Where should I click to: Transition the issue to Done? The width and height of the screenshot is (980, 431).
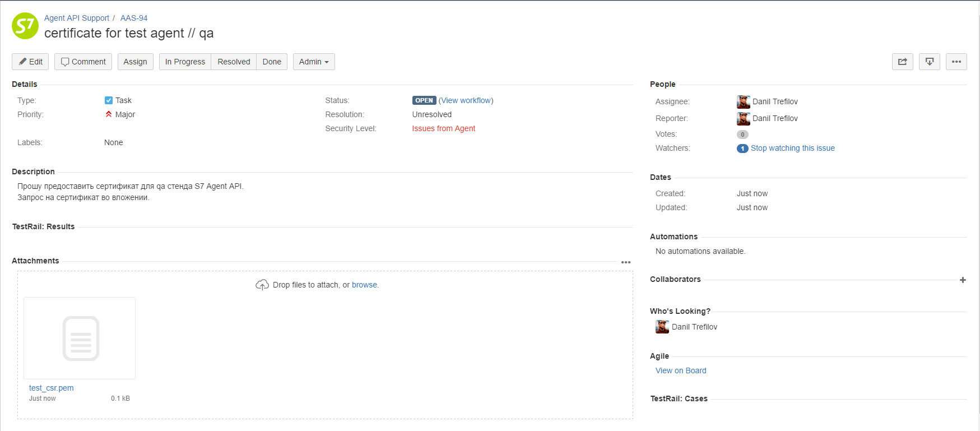[x=272, y=62]
